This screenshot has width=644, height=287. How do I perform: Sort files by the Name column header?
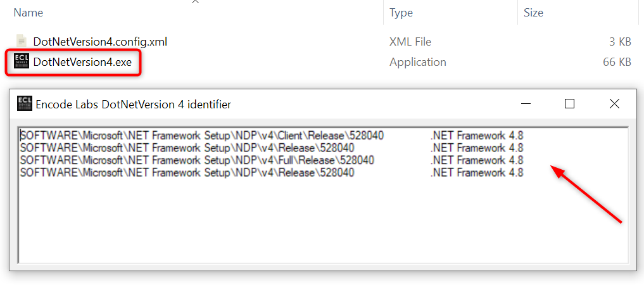28,13
